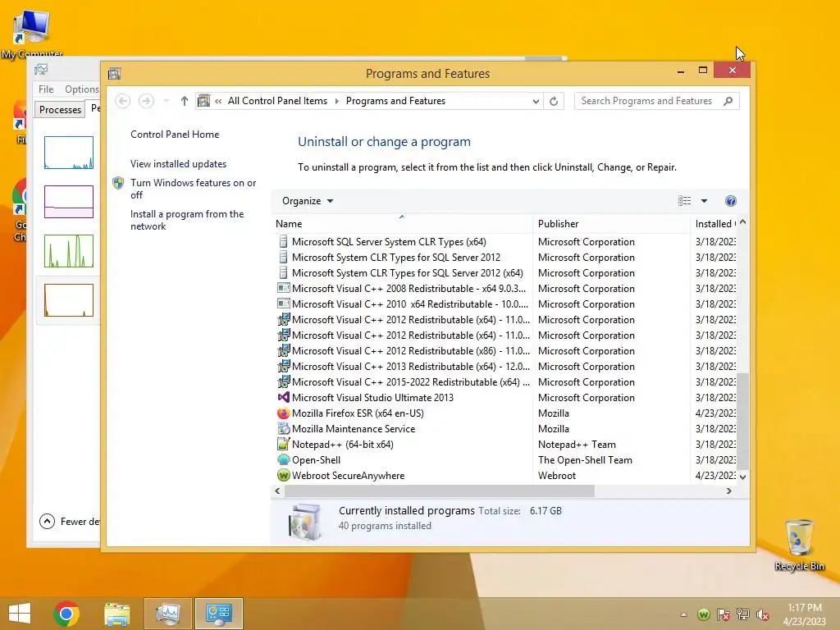Select the Mozilla Firefox ESR icon
The width and height of the screenshot is (840, 630).
[283, 413]
